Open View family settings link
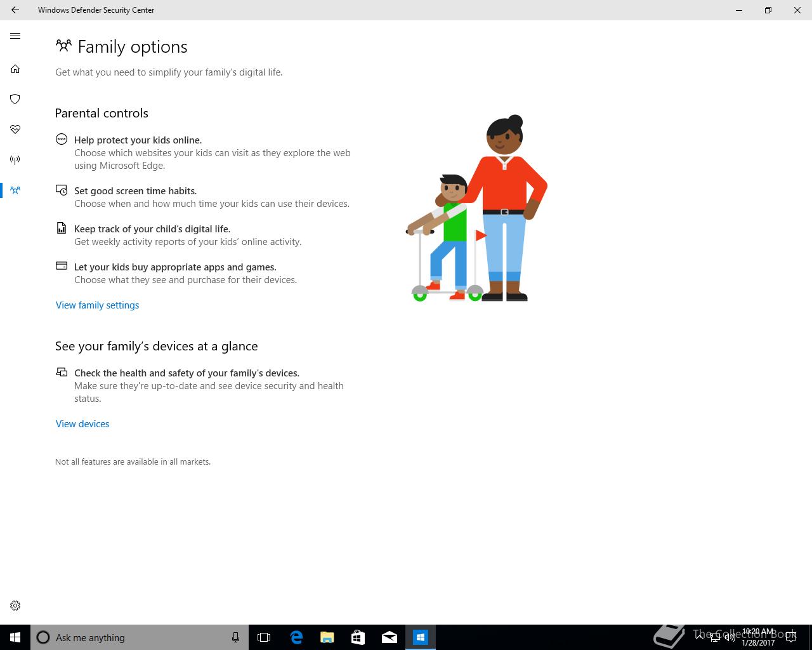The image size is (812, 650). [x=98, y=305]
